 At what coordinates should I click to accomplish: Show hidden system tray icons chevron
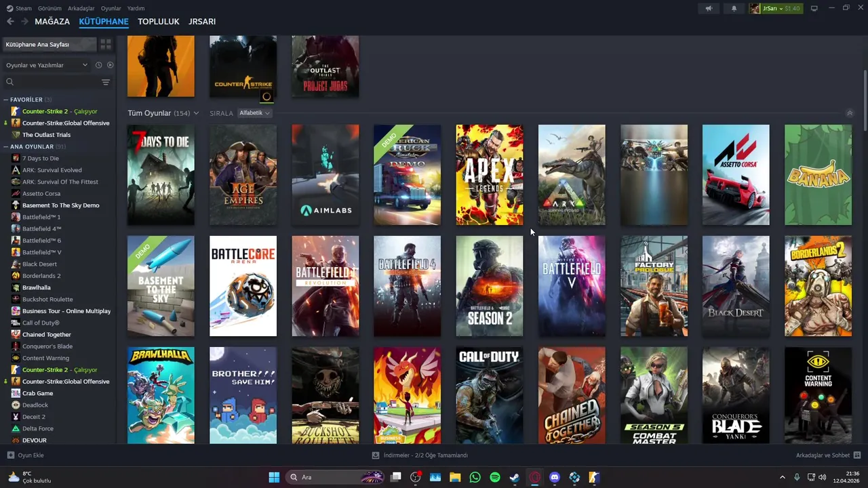(x=782, y=477)
